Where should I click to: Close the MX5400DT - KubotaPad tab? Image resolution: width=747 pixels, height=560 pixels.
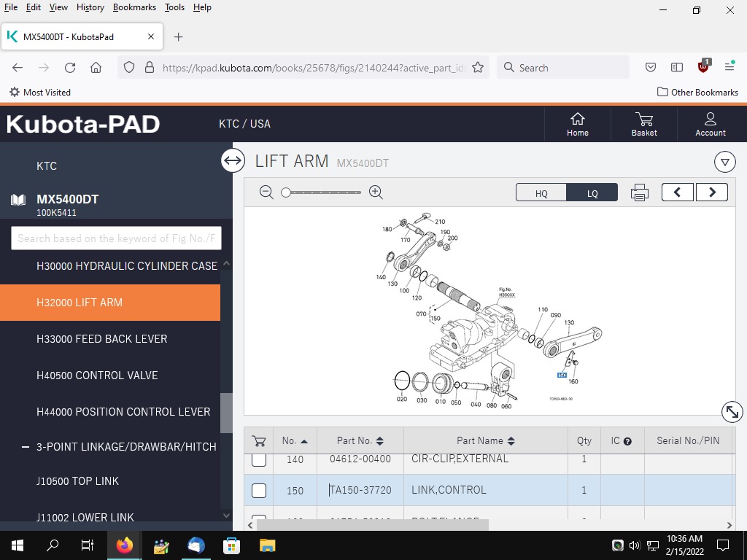[151, 36]
